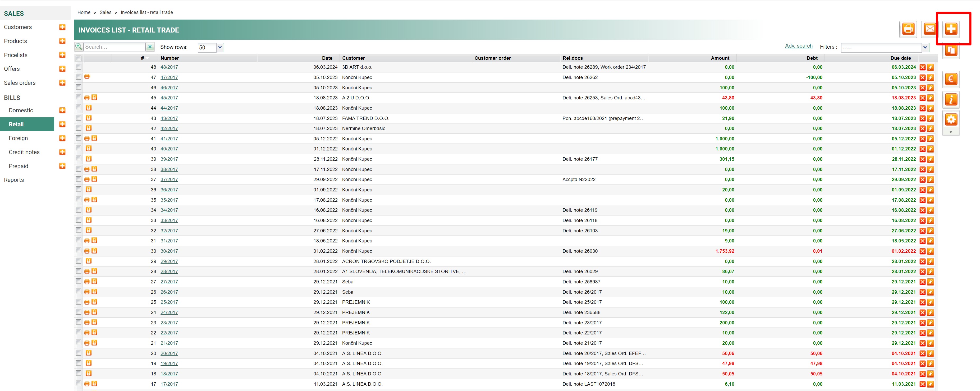Open Products in the sidebar
The image size is (980, 391).
16,41
